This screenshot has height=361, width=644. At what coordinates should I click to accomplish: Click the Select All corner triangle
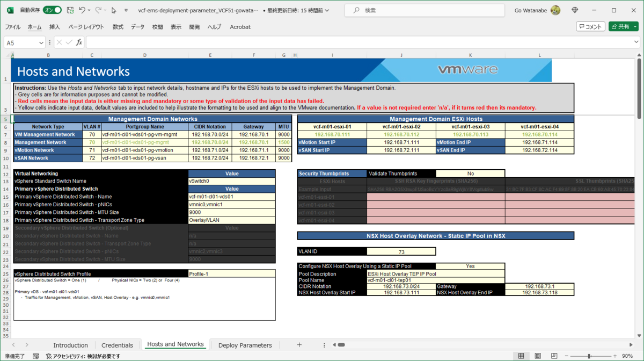point(7,55)
